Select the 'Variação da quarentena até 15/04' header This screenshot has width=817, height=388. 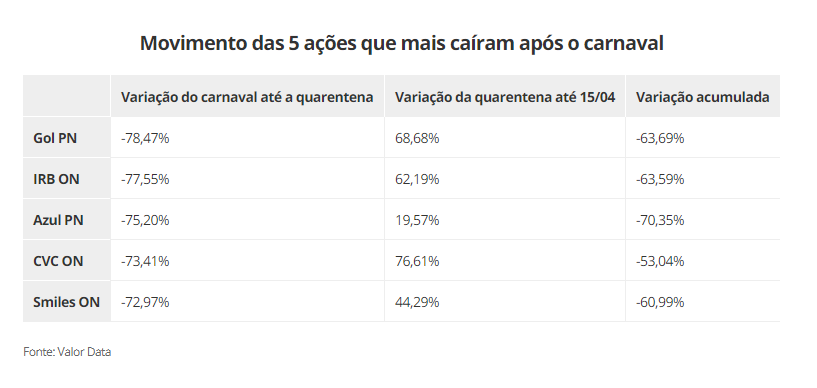(505, 97)
